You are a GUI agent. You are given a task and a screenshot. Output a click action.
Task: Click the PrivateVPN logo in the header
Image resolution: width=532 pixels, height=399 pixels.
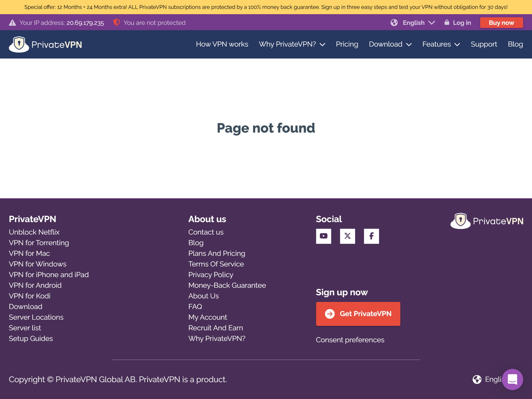(46, 45)
